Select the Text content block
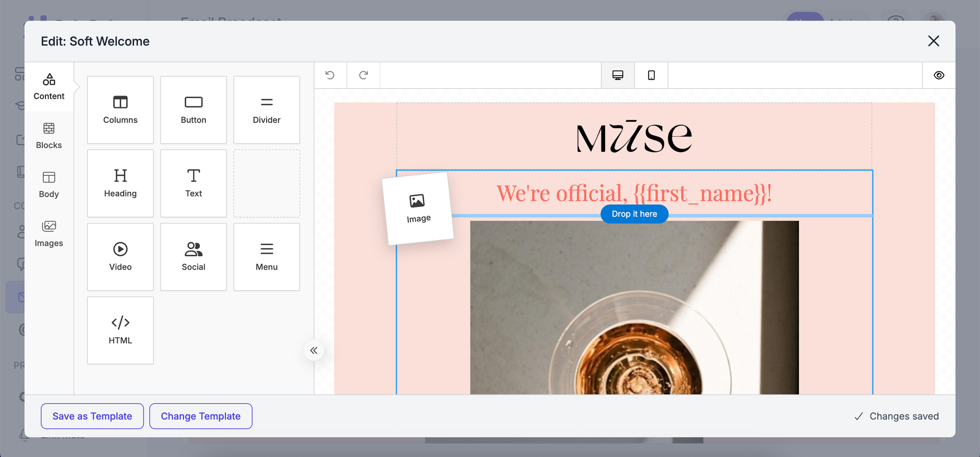The height and width of the screenshot is (457, 980). [x=193, y=183]
